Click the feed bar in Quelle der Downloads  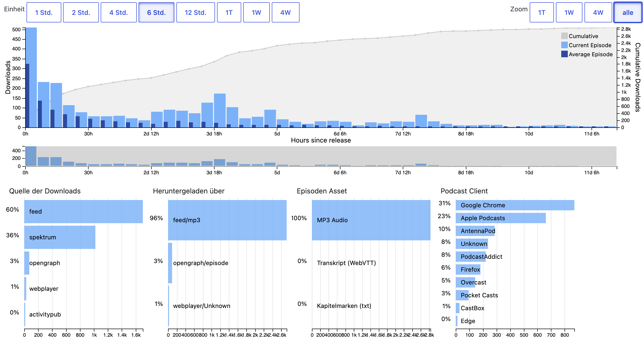pyautogui.click(x=84, y=212)
